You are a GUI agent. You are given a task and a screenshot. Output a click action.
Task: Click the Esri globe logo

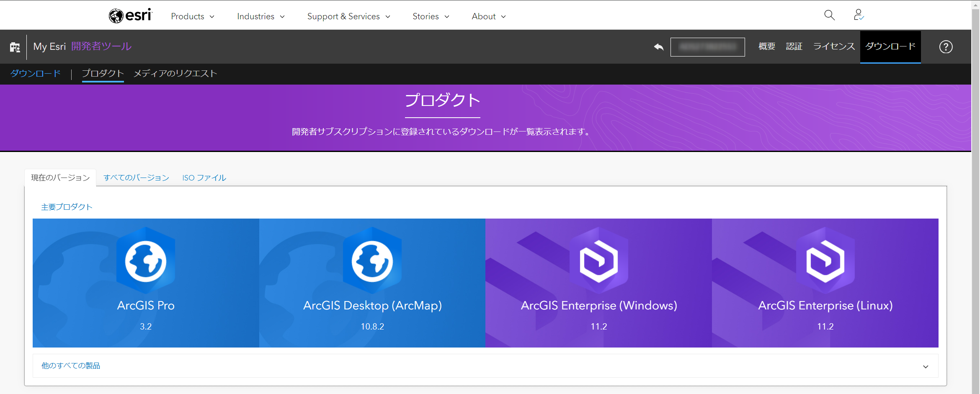[131, 15]
